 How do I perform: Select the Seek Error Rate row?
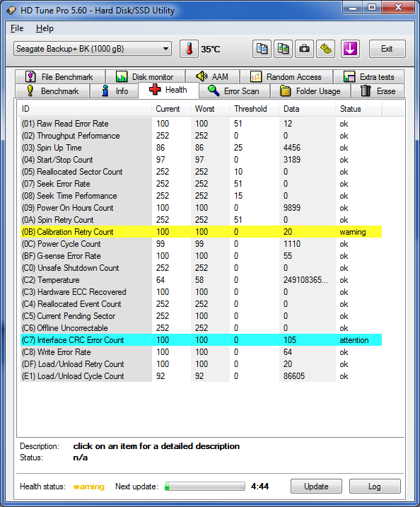click(201, 184)
